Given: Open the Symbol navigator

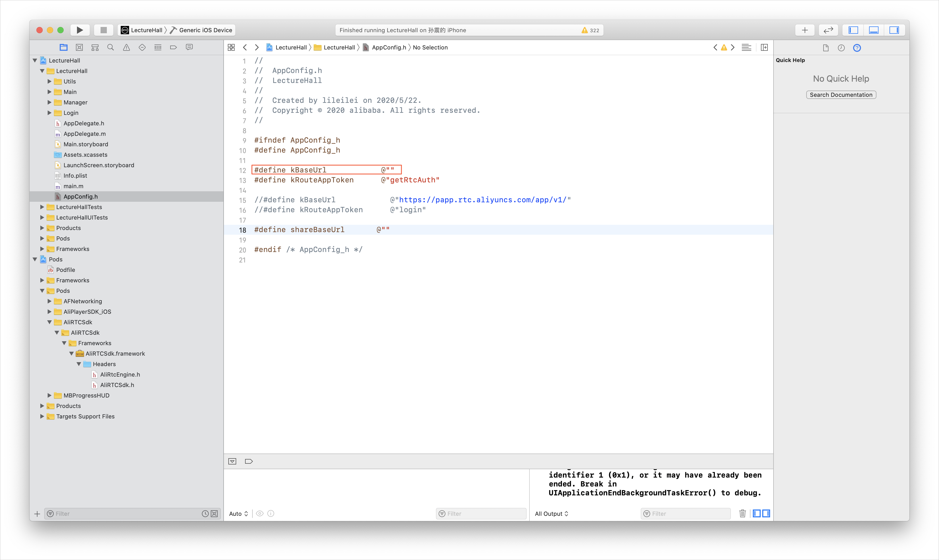Looking at the screenshot, I should tap(95, 47).
